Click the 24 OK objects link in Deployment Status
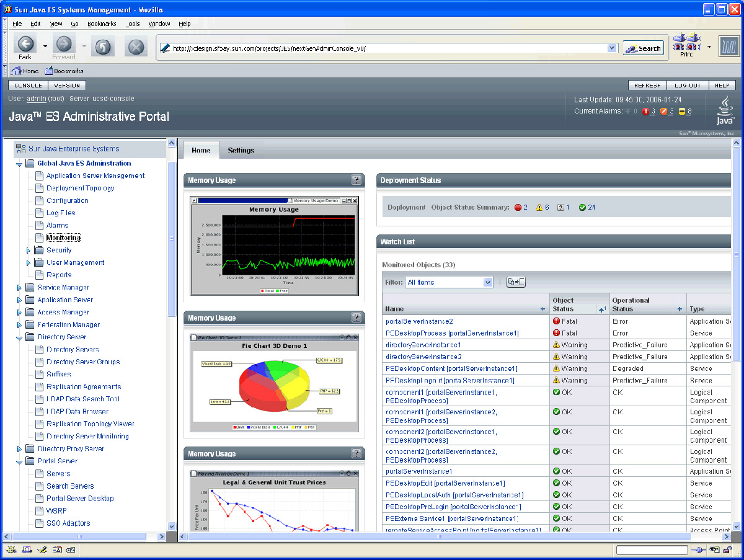 coord(591,207)
